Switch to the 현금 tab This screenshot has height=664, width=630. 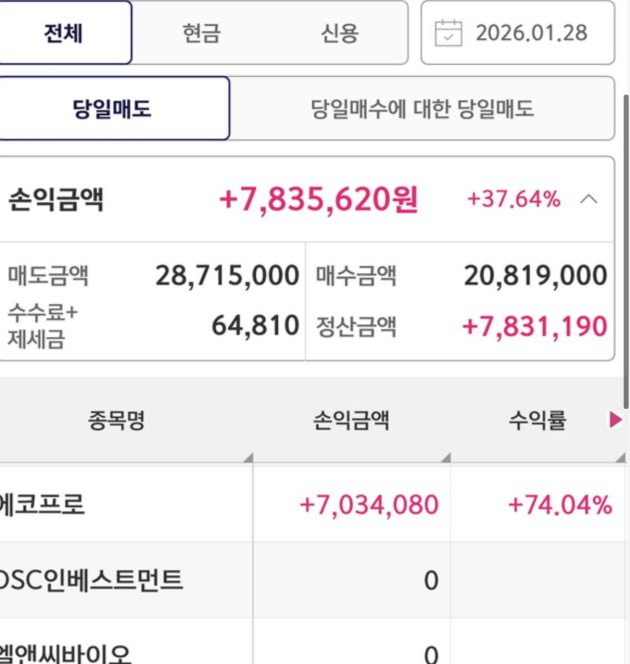tap(201, 33)
